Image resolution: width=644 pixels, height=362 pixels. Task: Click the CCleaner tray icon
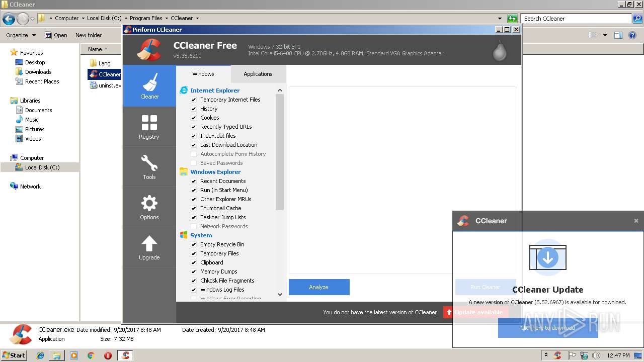557,355
